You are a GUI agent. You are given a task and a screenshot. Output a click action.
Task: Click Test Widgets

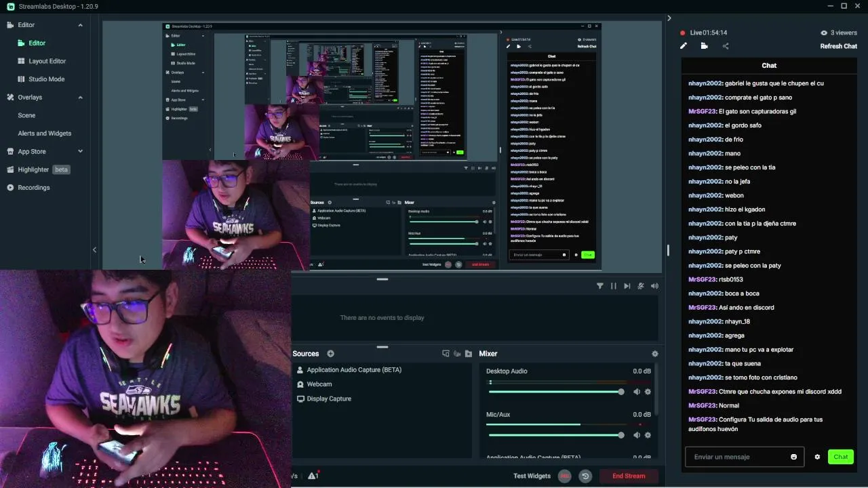click(532, 476)
